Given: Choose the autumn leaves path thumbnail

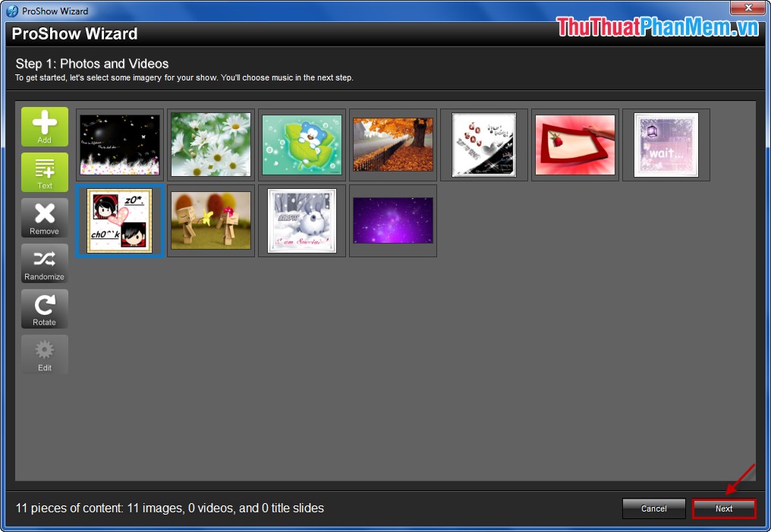Looking at the screenshot, I should click(x=392, y=144).
